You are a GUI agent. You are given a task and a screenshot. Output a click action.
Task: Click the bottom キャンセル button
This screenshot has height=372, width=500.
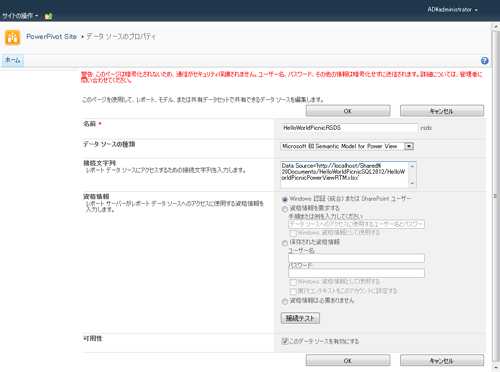pos(442,360)
